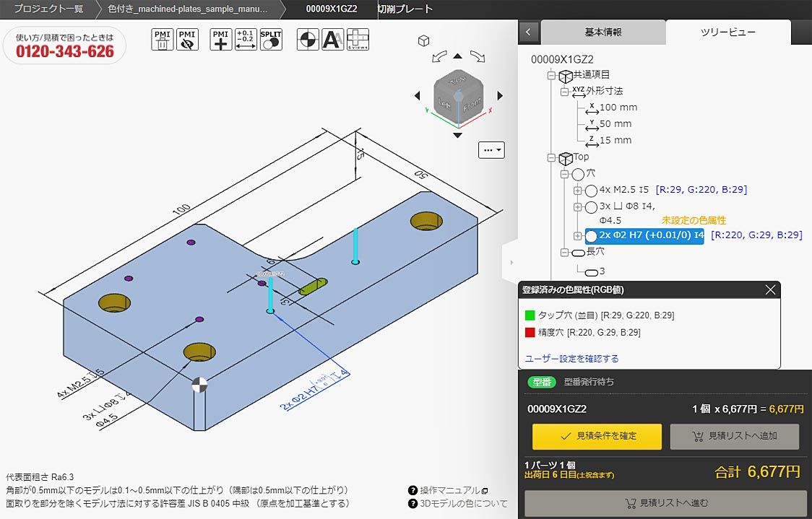Click the large A text size icon
The image size is (812, 519).
332,40
